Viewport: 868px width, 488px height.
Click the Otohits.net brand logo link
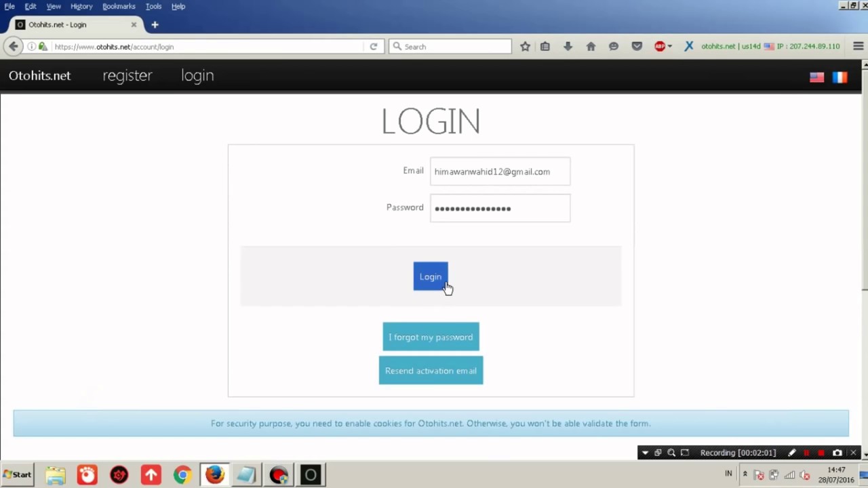(x=39, y=75)
